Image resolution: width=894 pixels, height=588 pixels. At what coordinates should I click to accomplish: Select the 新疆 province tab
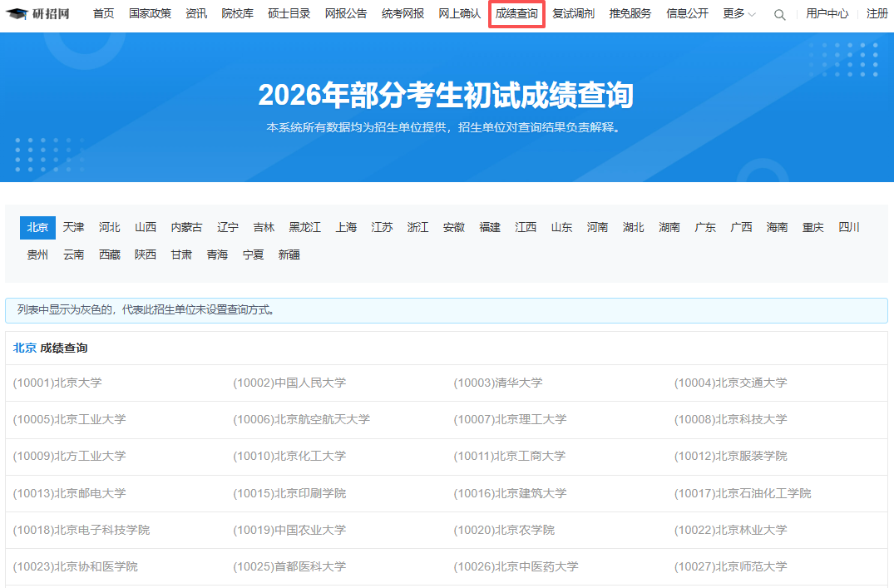point(289,255)
